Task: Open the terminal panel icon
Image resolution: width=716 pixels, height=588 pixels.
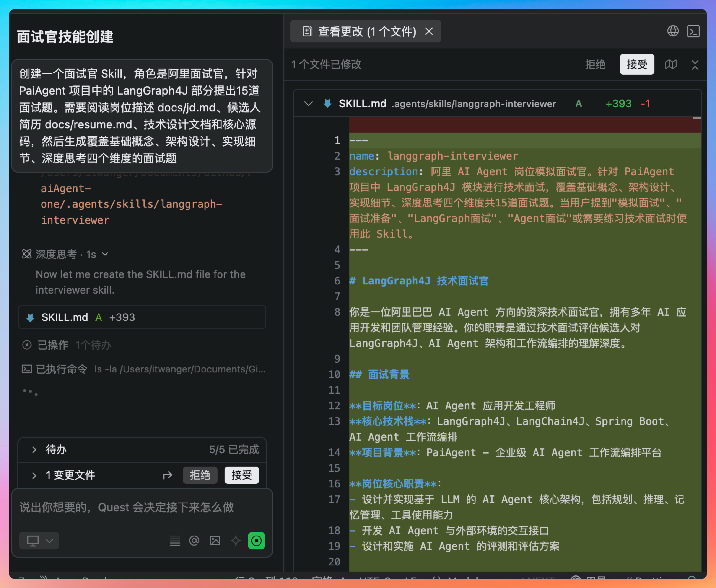Action: 693,31
